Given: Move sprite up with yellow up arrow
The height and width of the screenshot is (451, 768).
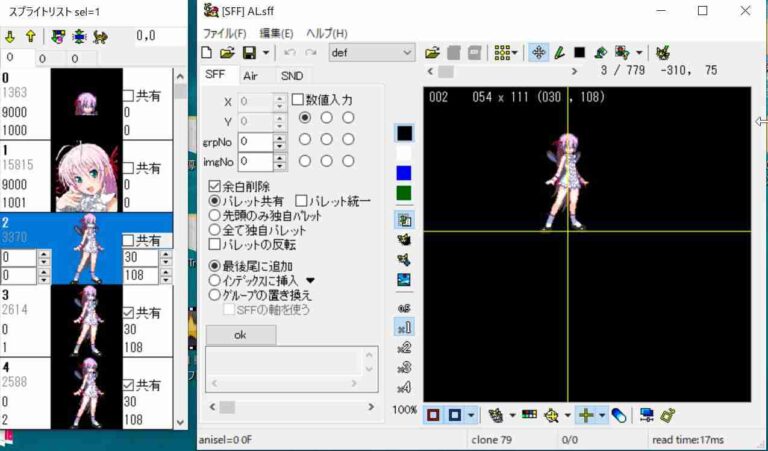Looking at the screenshot, I should coord(30,37).
